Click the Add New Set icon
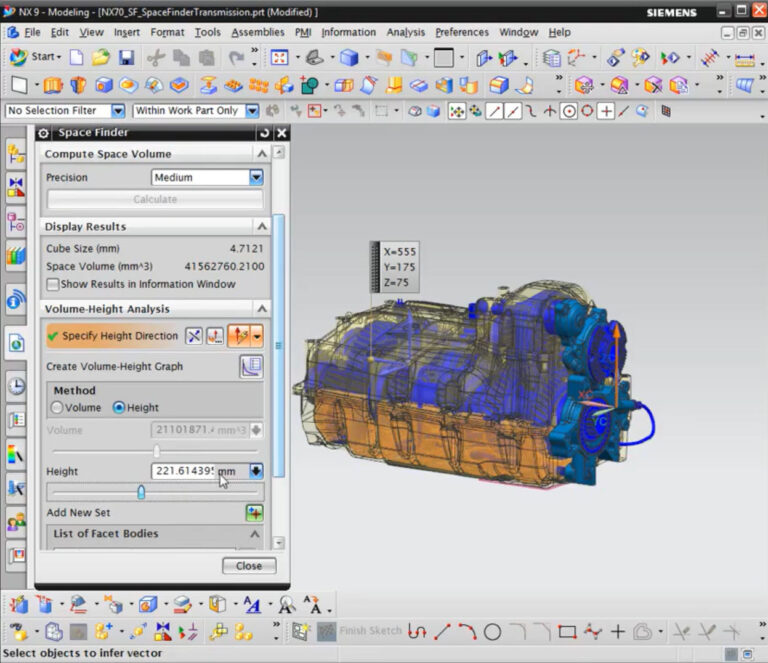 254,513
